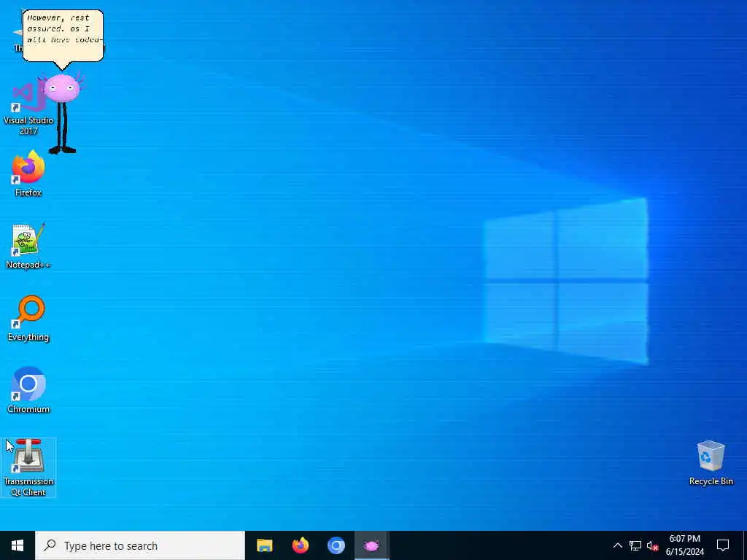Select the Visual Studio 2017 desktop shortcut
The width and height of the screenshot is (747, 560).
click(28, 107)
